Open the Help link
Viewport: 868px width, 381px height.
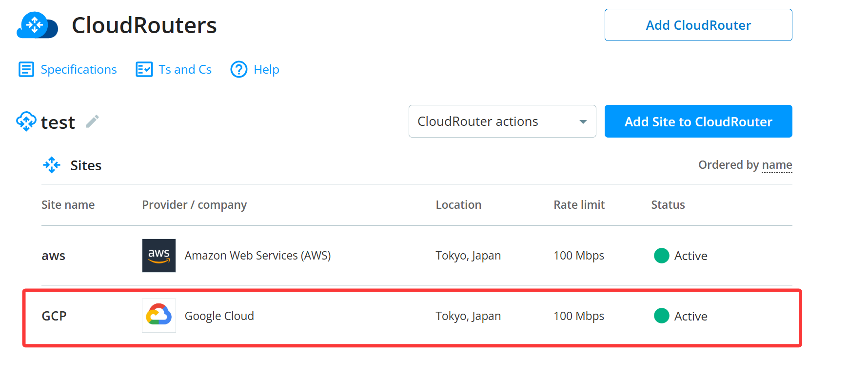pos(267,69)
